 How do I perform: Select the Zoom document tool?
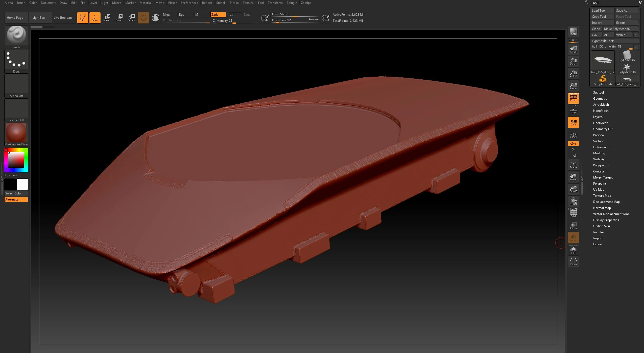pos(573,62)
